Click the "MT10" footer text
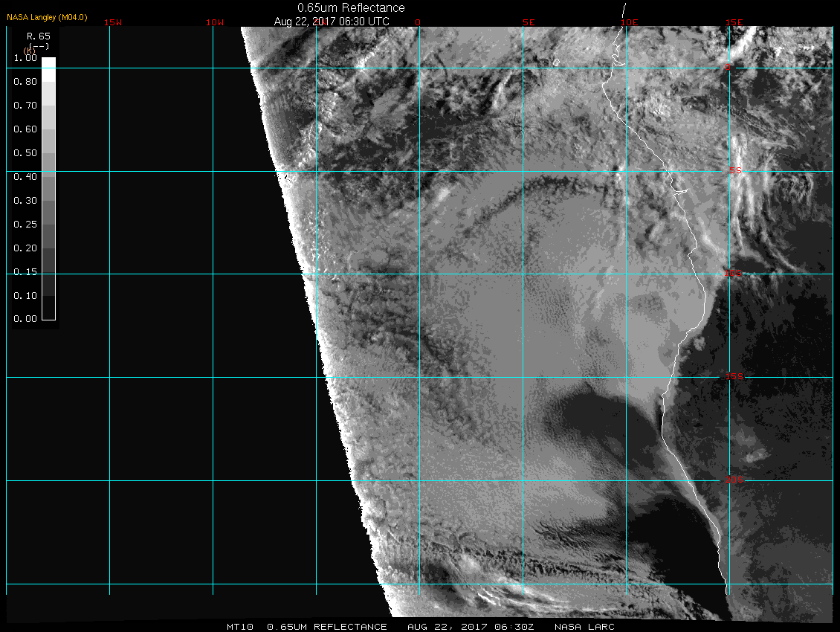The width and height of the screenshot is (840, 632). [x=240, y=627]
